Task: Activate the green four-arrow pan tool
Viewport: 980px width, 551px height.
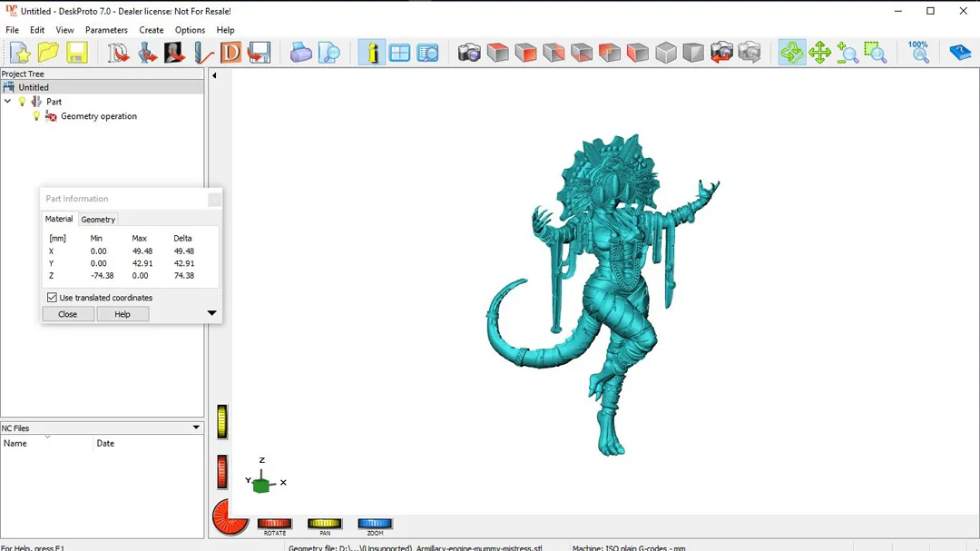Action: (819, 53)
